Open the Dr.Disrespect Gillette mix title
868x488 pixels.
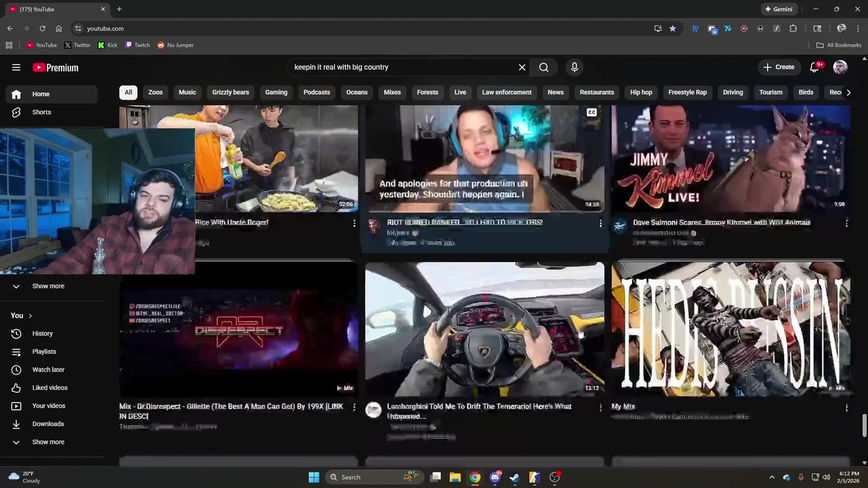[231, 411]
